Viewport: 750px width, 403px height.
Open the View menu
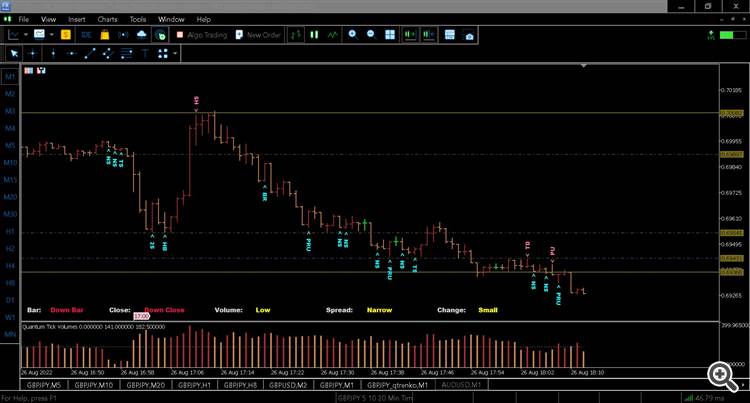tap(48, 19)
